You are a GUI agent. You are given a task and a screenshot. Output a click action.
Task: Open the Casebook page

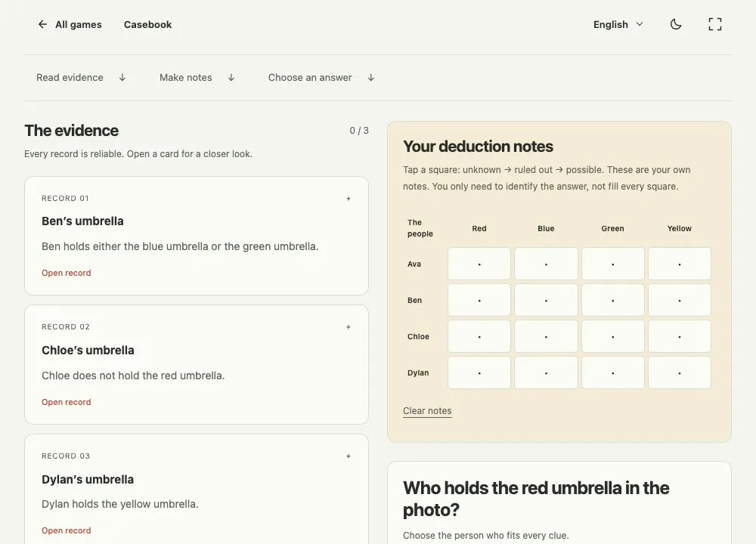[x=147, y=25]
